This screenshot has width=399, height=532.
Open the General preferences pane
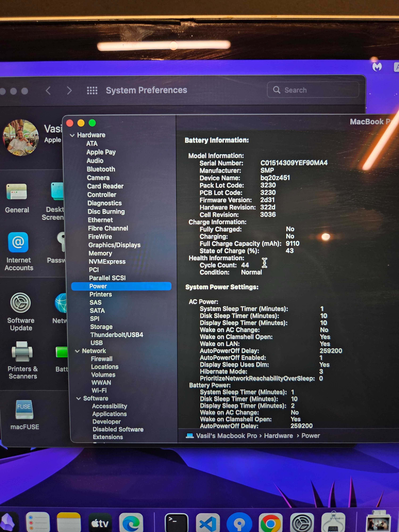coord(17,198)
